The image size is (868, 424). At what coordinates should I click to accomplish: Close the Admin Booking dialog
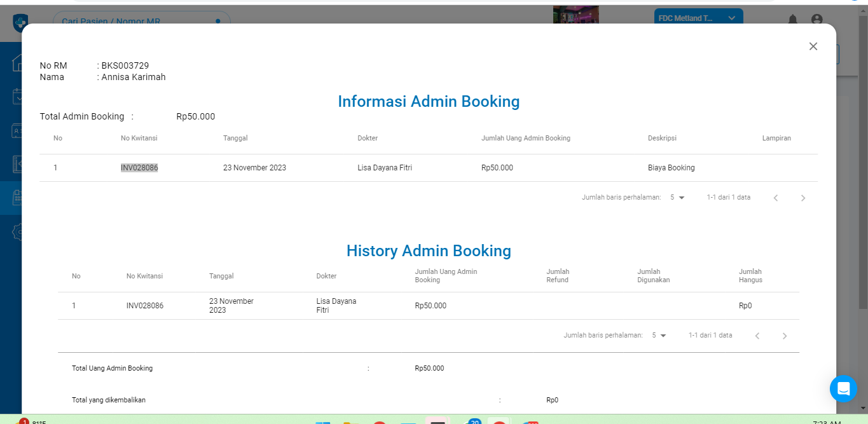coord(813,46)
